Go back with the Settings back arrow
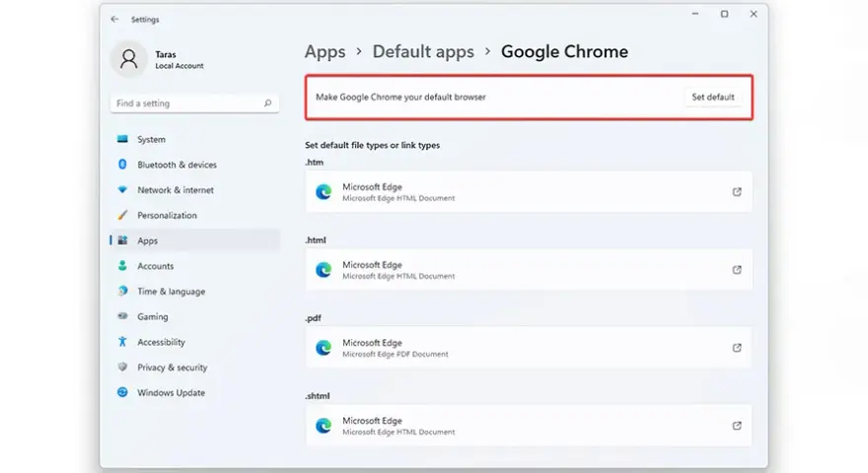This screenshot has height=473, width=868. coord(114,19)
